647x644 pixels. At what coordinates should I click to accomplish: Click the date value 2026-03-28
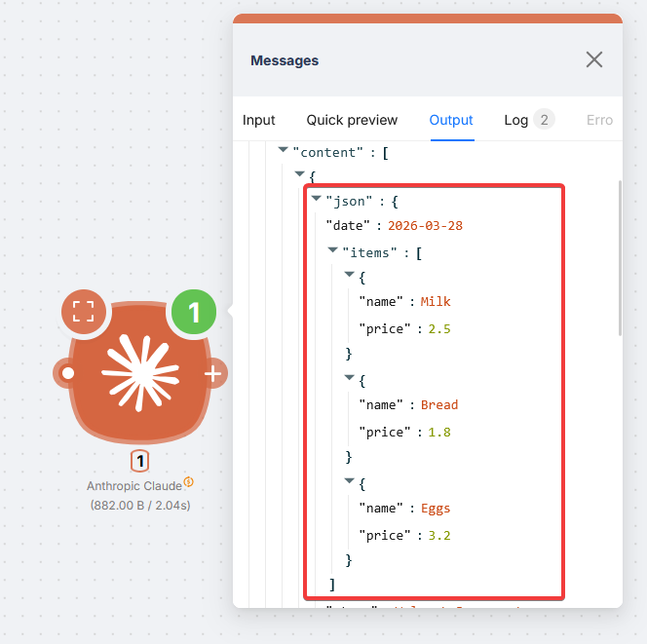[425, 225]
